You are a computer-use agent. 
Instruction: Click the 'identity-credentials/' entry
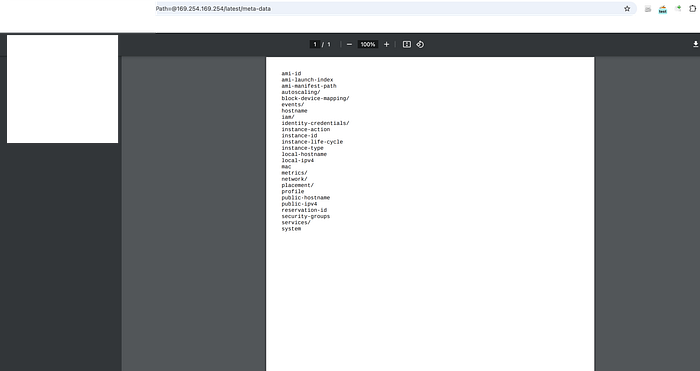click(x=315, y=123)
